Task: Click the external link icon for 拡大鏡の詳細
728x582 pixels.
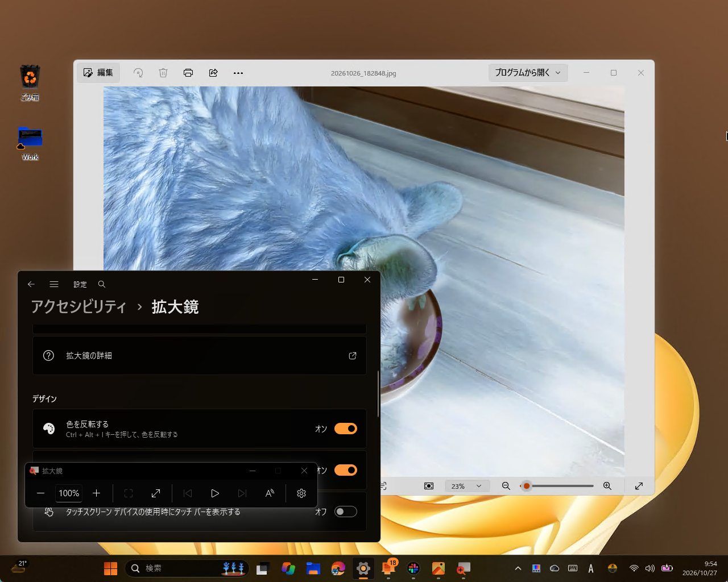Action: pyautogui.click(x=353, y=356)
